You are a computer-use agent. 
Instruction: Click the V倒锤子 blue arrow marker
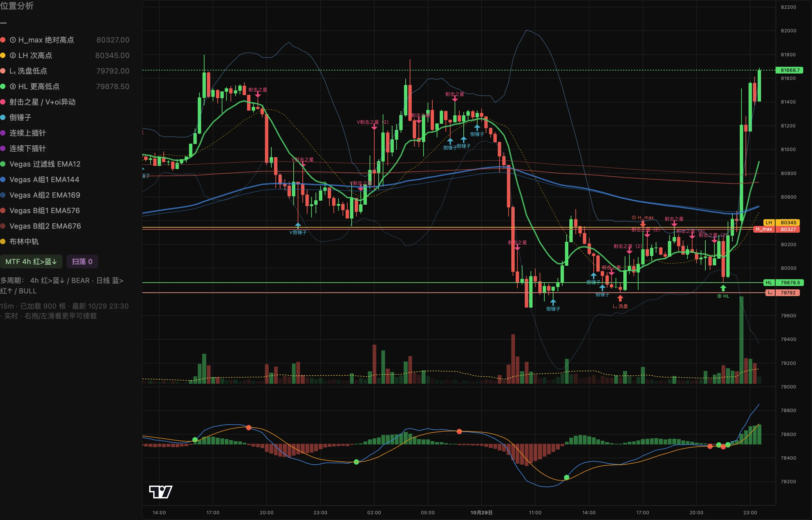click(x=298, y=225)
